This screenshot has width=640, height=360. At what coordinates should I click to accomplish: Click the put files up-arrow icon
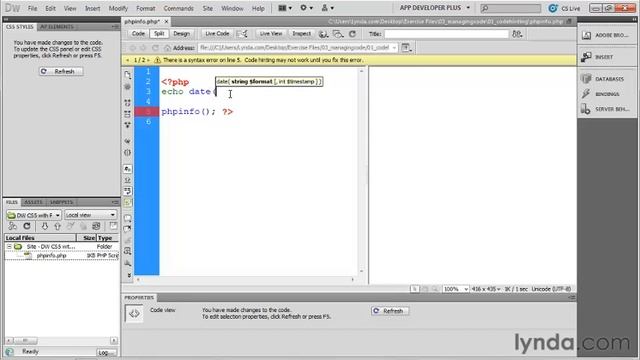click(57, 226)
